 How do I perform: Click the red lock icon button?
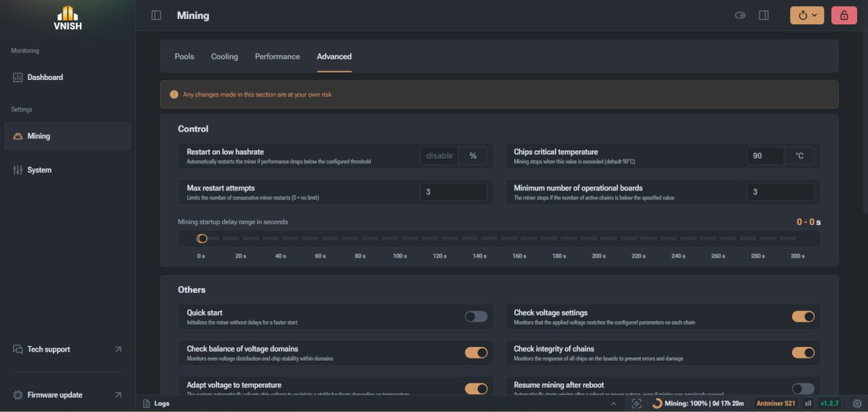click(844, 15)
